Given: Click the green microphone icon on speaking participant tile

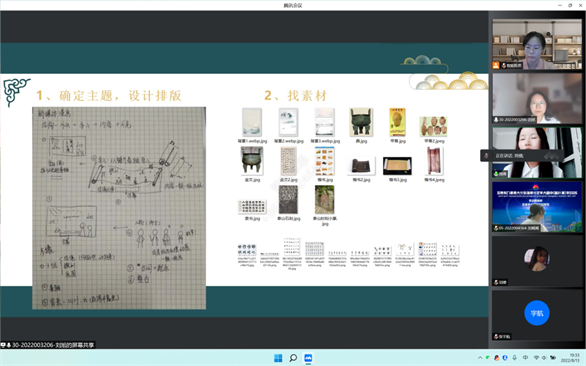Looking at the screenshot, I should pos(496,174).
